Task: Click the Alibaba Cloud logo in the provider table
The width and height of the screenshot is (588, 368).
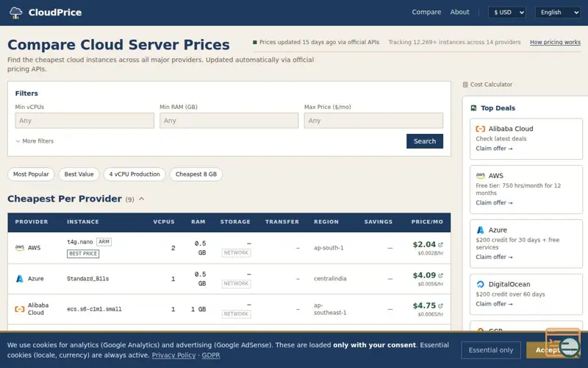Action: point(20,309)
